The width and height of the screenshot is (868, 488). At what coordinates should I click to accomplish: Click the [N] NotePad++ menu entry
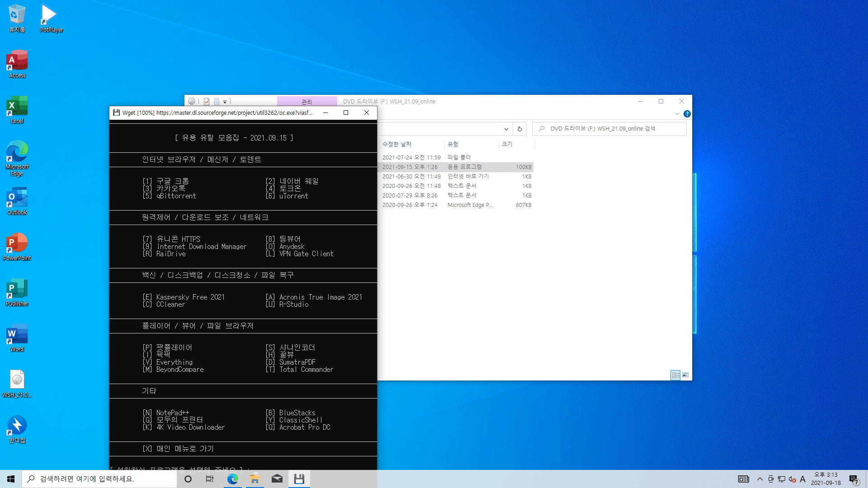(165, 413)
